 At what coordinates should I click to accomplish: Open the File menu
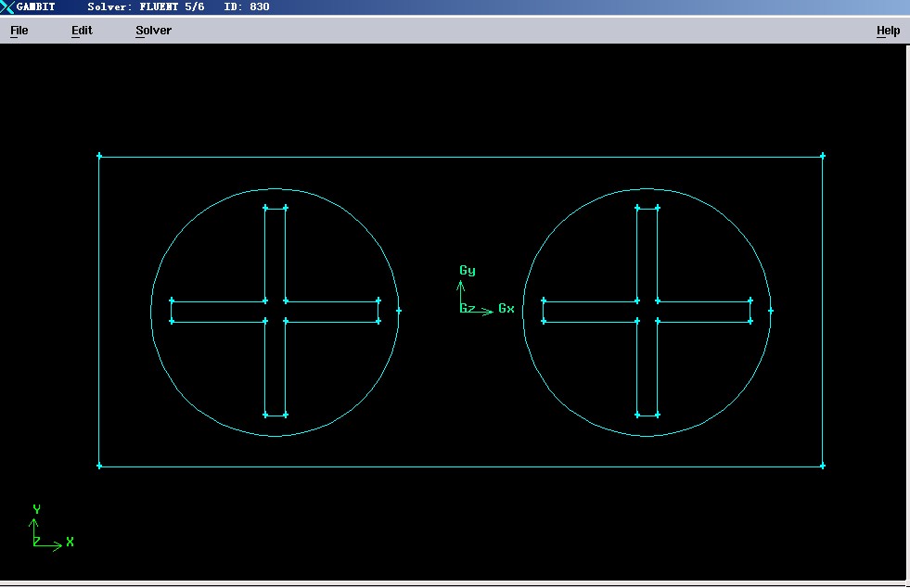tap(19, 31)
